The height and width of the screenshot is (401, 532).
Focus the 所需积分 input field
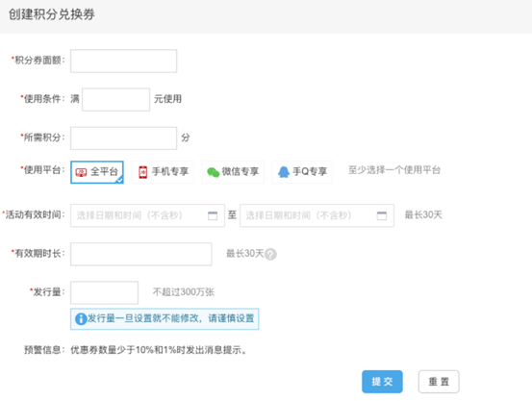(123, 138)
